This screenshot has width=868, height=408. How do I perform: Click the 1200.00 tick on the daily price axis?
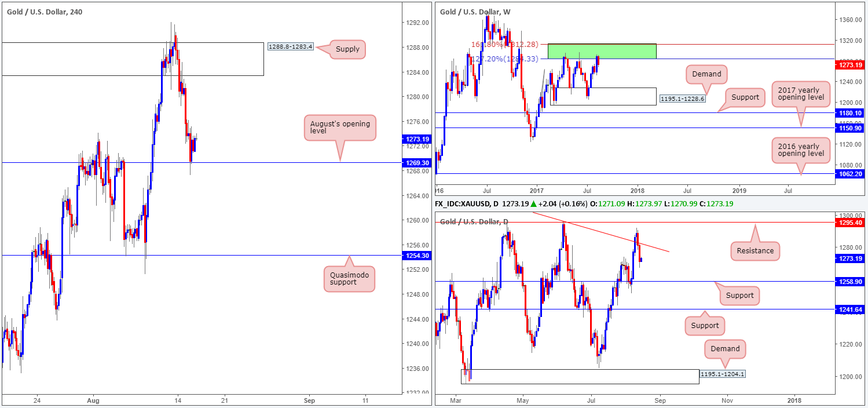point(850,376)
